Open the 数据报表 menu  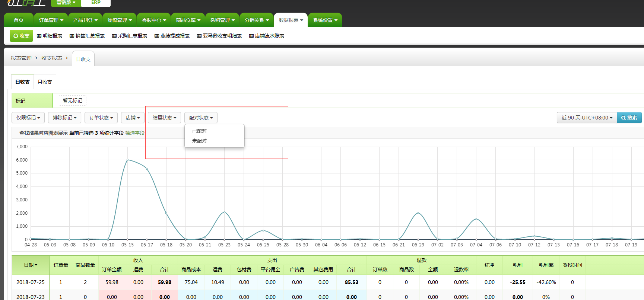click(x=291, y=20)
